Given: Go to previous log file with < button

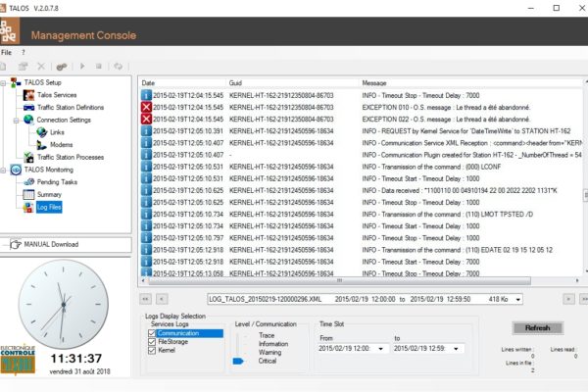Looking at the screenshot, I should coord(162,299).
